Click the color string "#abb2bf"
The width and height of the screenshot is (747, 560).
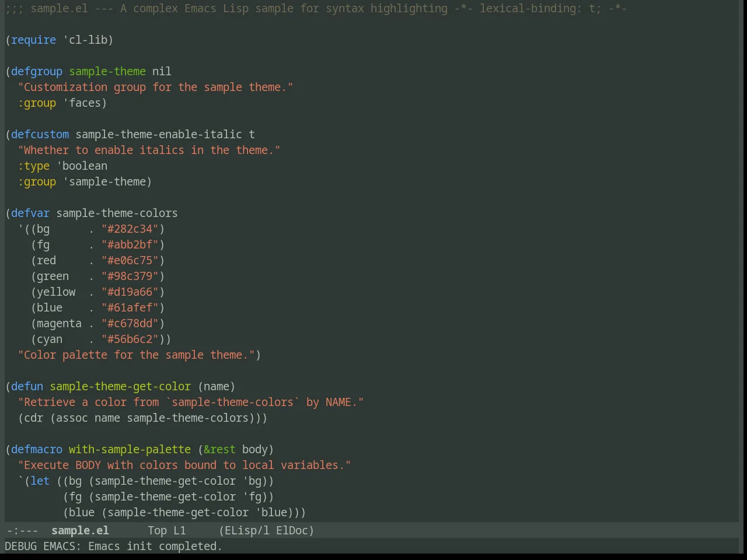pyautogui.click(x=130, y=244)
